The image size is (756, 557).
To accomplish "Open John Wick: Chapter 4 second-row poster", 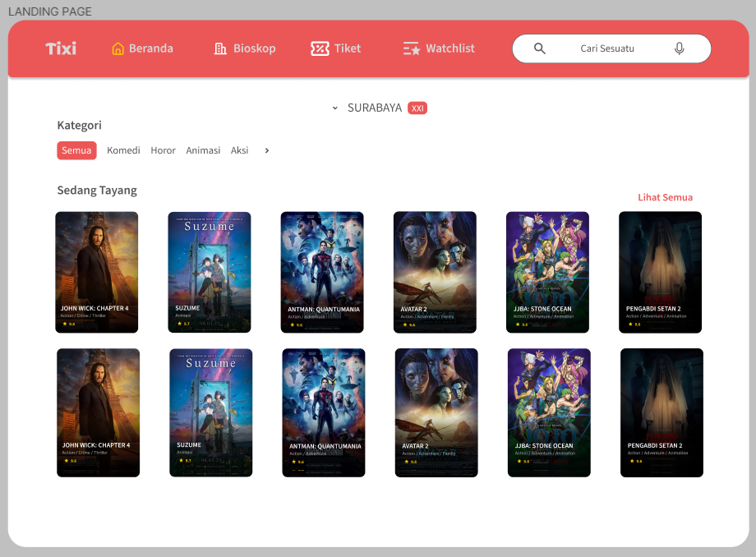I will (99, 413).
